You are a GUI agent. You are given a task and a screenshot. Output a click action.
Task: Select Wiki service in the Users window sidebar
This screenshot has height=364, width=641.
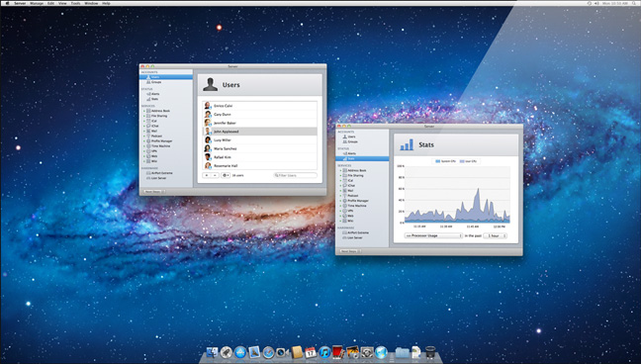point(154,161)
